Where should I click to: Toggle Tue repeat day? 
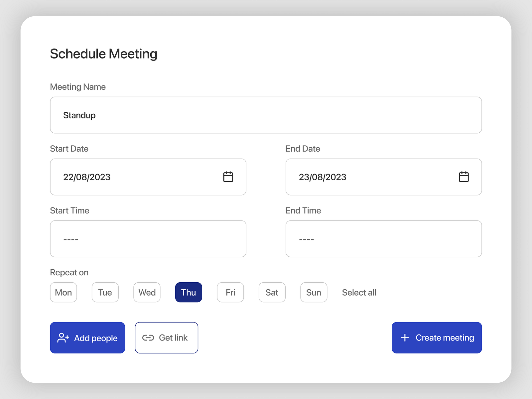pos(105,292)
